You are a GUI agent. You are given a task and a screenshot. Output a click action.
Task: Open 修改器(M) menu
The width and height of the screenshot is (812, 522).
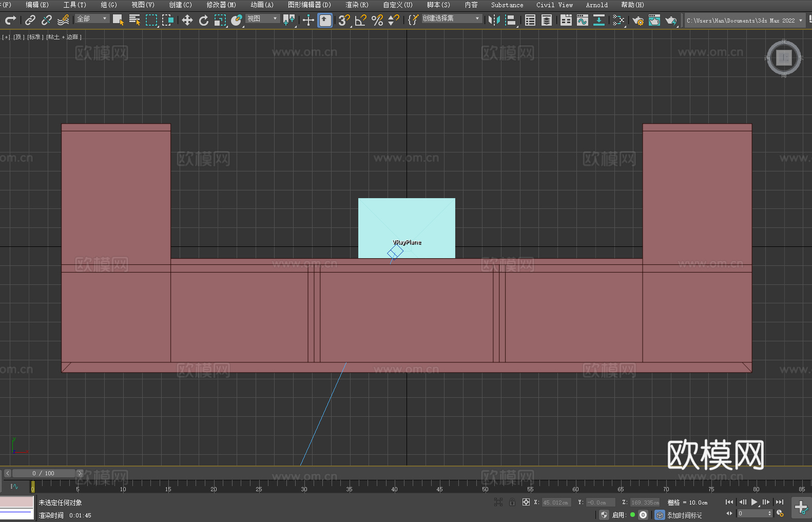221,5
